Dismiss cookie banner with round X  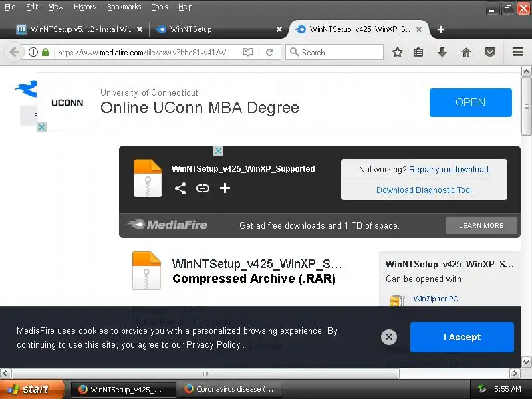pyautogui.click(x=389, y=337)
